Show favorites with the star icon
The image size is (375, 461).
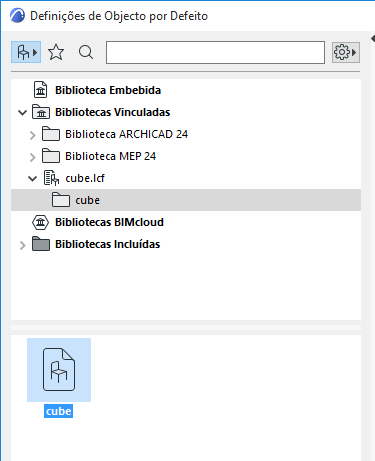tap(56, 52)
